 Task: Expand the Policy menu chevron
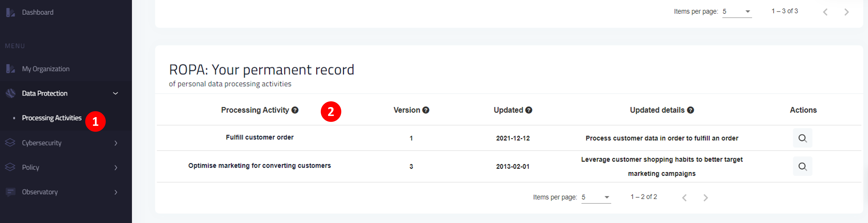point(116,168)
